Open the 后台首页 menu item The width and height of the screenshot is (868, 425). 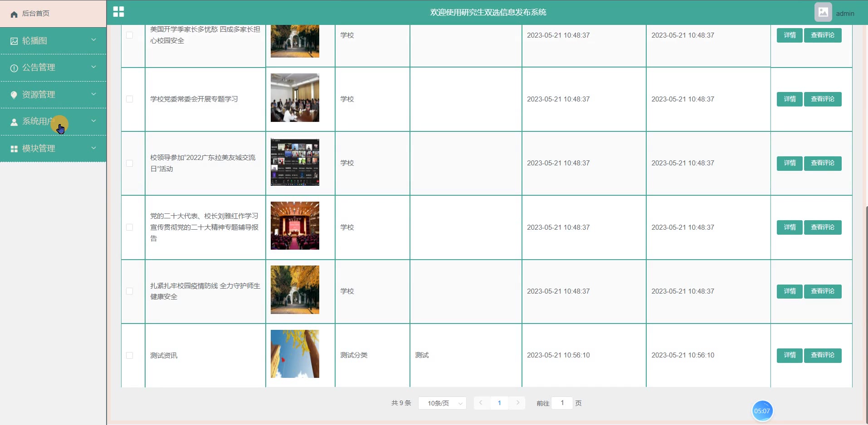click(x=53, y=14)
